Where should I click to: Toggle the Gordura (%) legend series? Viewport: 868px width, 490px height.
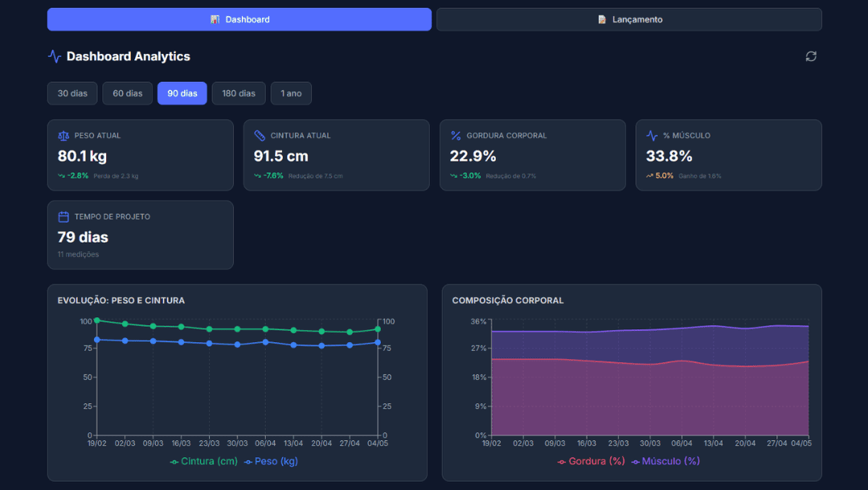point(592,461)
